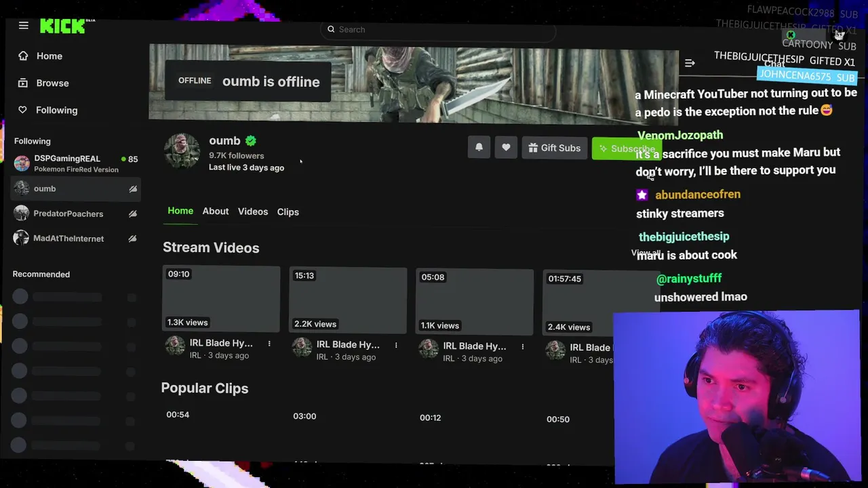Open the hamburger menu icon
868x488 pixels.
24,26
